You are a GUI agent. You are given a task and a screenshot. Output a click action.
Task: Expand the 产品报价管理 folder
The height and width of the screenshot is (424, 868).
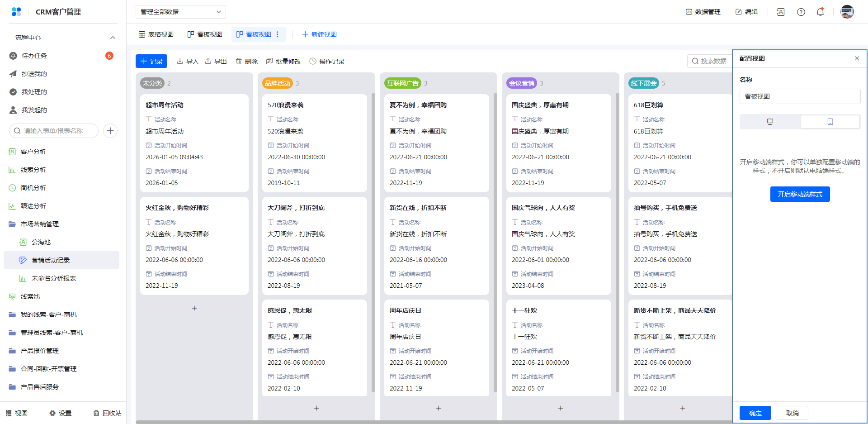40,351
